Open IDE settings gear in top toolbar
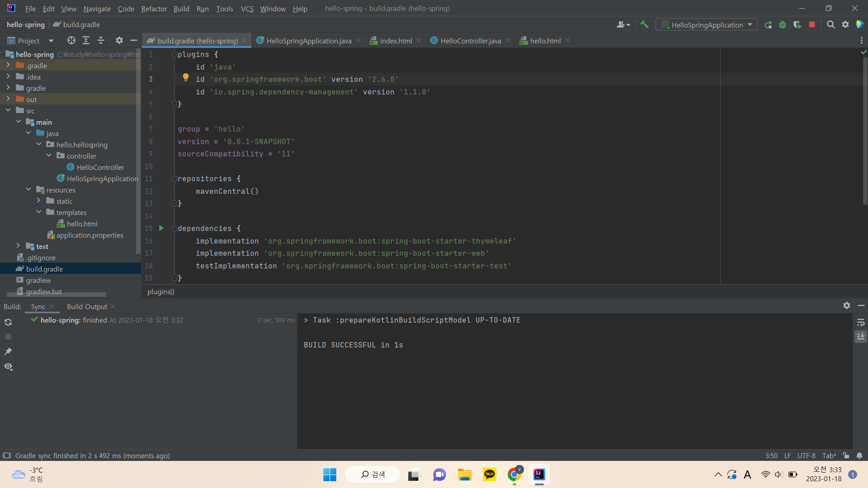Viewport: 868px width, 488px height. coord(845,25)
